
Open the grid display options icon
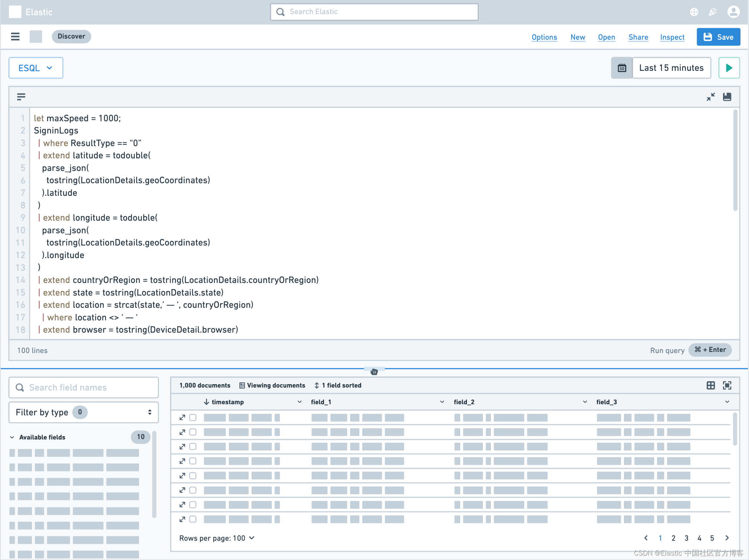710,385
